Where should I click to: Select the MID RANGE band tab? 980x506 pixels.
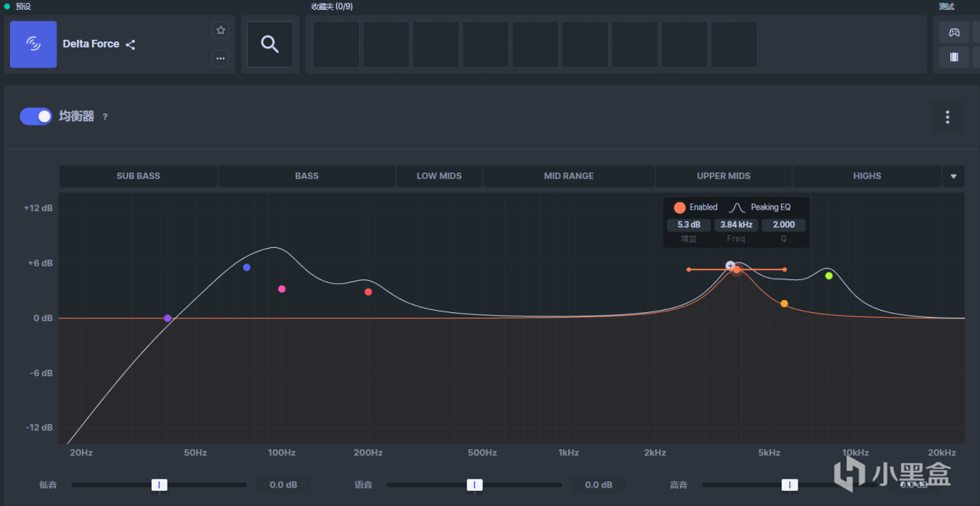569,176
